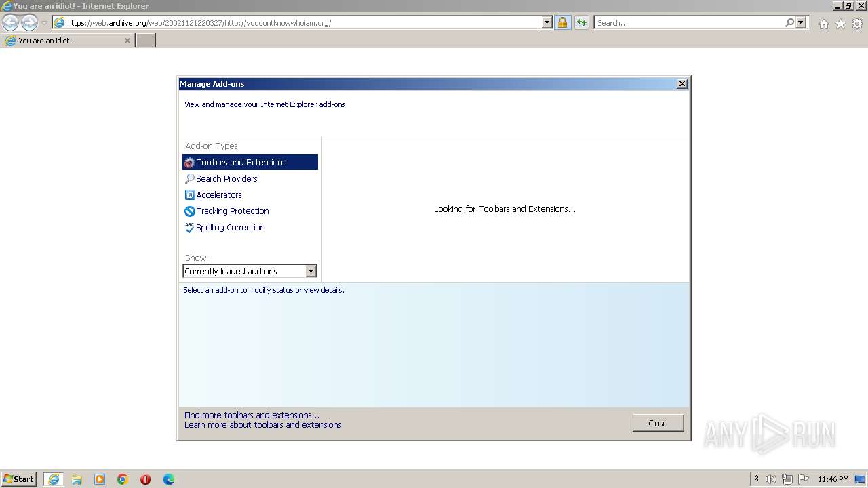Click the network tray icon
Screen dimensions: 868x488
pos(787,479)
